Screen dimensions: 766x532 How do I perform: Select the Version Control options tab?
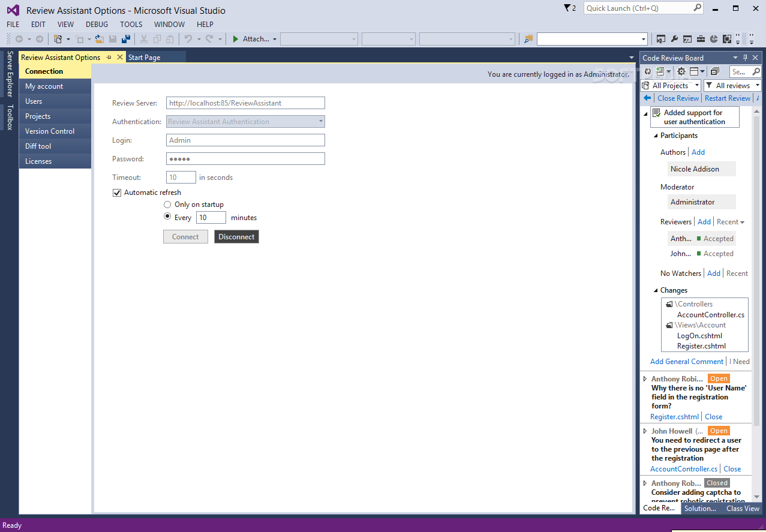pos(55,131)
